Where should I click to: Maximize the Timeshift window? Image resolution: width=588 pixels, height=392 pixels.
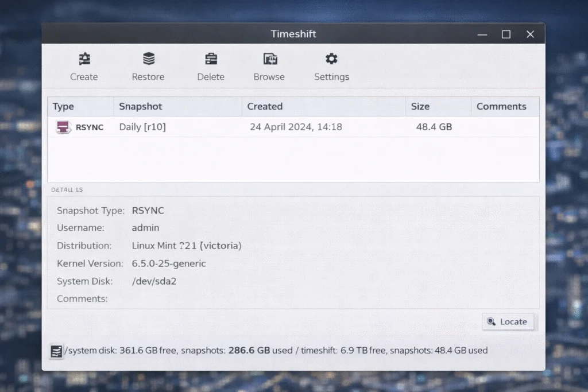506,34
